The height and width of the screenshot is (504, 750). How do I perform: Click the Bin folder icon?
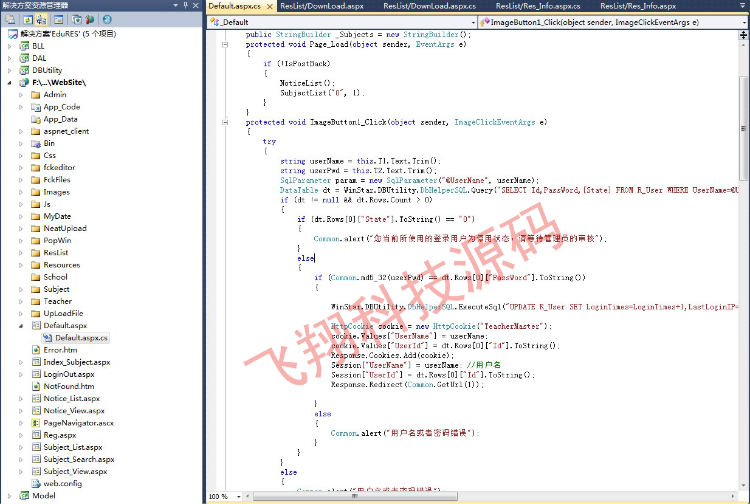[x=35, y=143]
